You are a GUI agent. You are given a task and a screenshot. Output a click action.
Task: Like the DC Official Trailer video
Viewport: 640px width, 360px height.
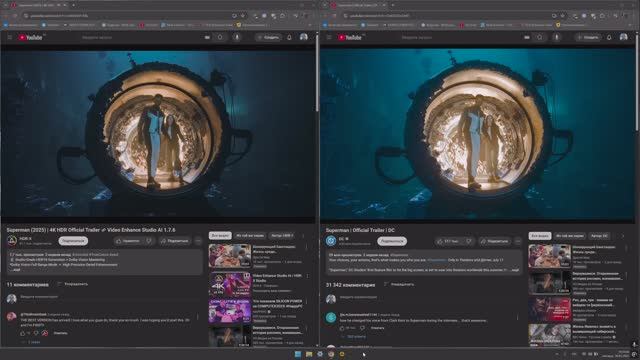[448, 242]
